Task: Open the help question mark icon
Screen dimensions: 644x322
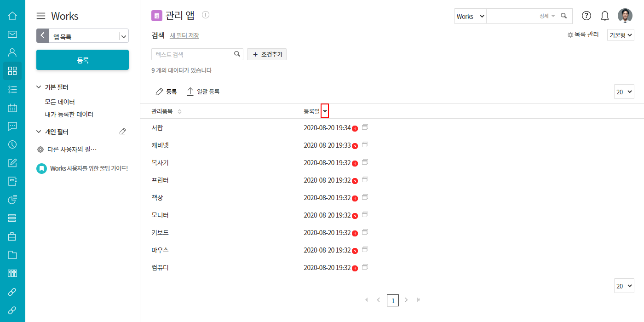Action: pyautogui.click(x=586, y=16)
